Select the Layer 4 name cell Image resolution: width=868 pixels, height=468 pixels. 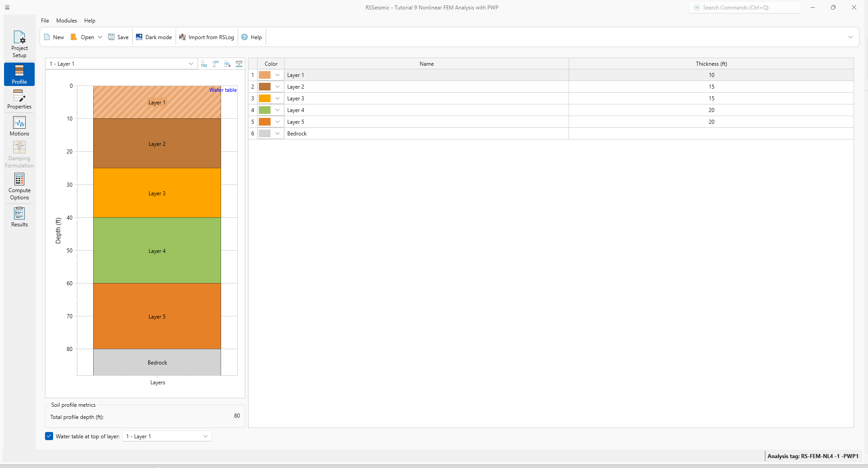coord(426,110)
